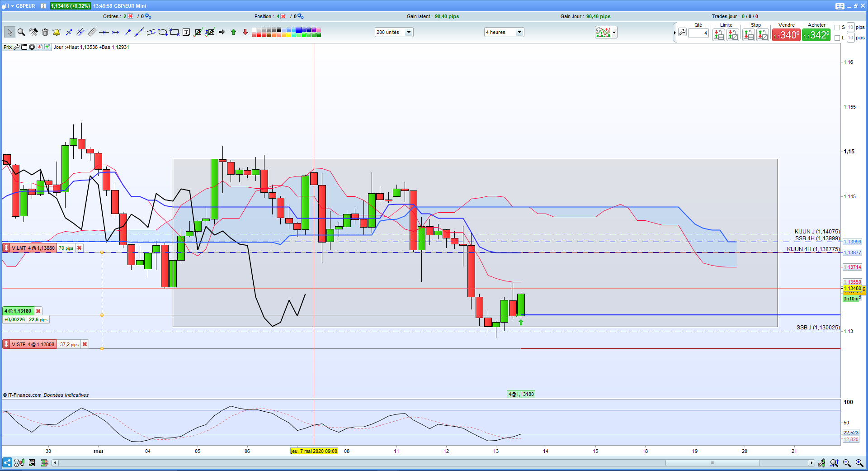868x471 pixels.
Task: Cancel the V:STP 1,12808 stop order
Action: [85, 344]
